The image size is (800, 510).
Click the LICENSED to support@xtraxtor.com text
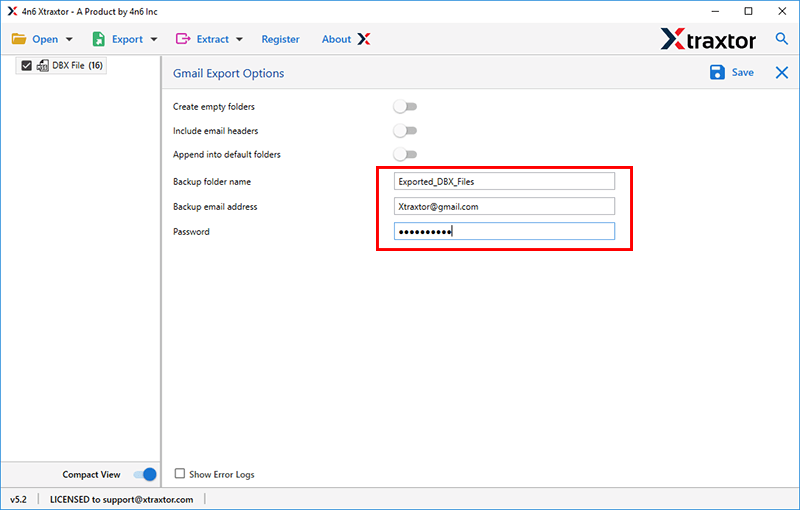pos(121,499)
